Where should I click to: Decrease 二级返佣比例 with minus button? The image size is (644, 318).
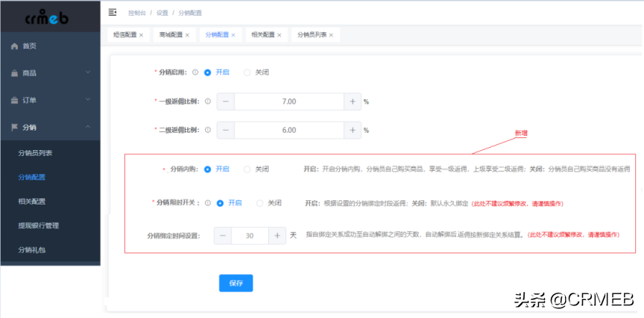tap(226, 130)
